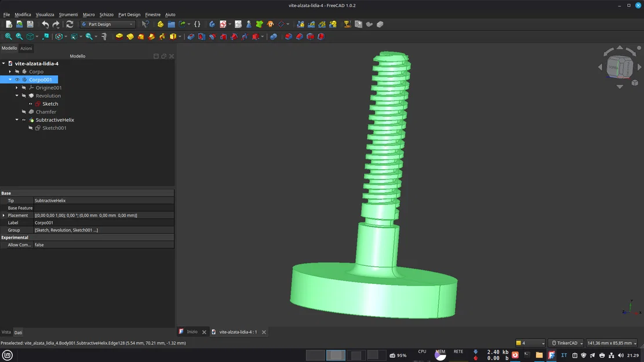Select the yellow Additive Loft tool
Screen dimensions: 644x362
tap(141, 36)
